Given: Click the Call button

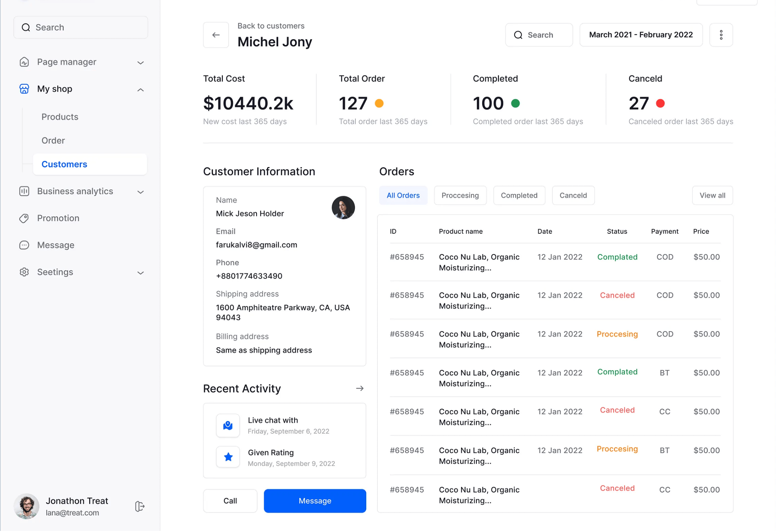Looking at the screenshot, I should coord(230,501).
